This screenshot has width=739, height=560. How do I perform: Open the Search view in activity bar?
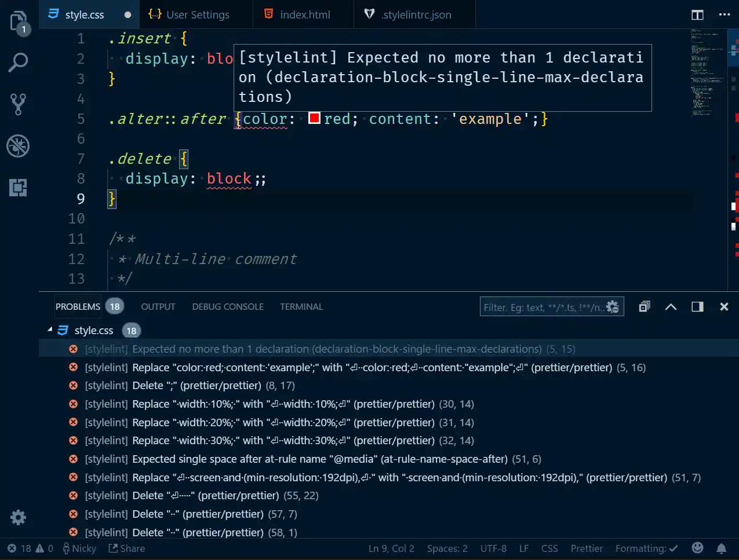click(x=19, y=63)
